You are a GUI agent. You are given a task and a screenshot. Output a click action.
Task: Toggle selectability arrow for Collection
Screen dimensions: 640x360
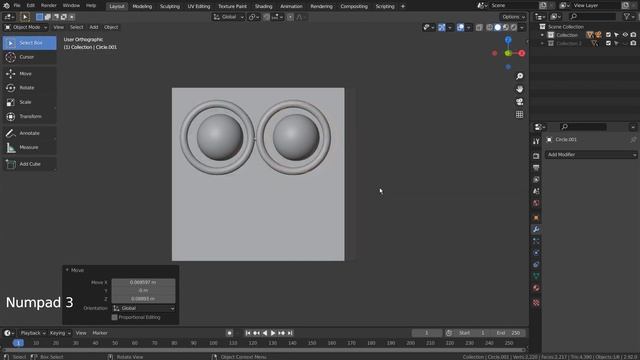click(x=616, y=35)
